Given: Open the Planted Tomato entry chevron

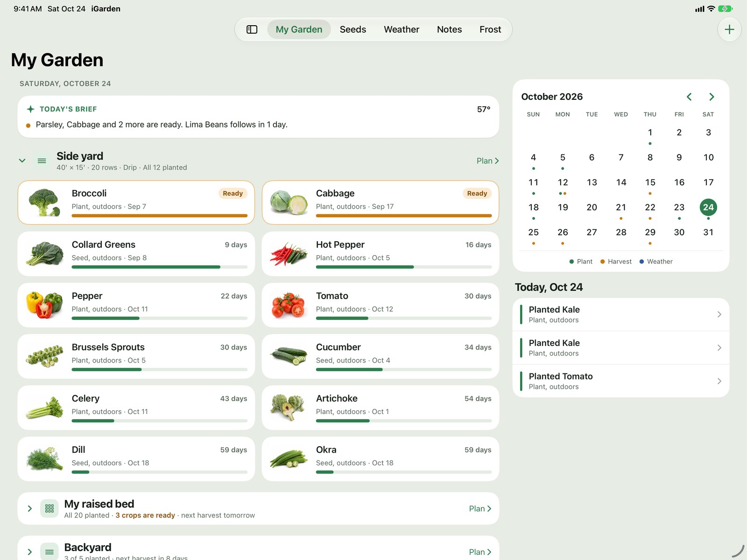Looking at the screenshot, I should pyautogui.click(x=719, y=381).
